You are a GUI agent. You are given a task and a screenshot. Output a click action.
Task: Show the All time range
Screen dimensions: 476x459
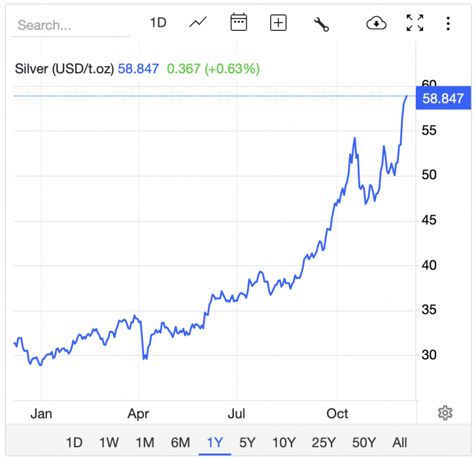coord(400,442)
